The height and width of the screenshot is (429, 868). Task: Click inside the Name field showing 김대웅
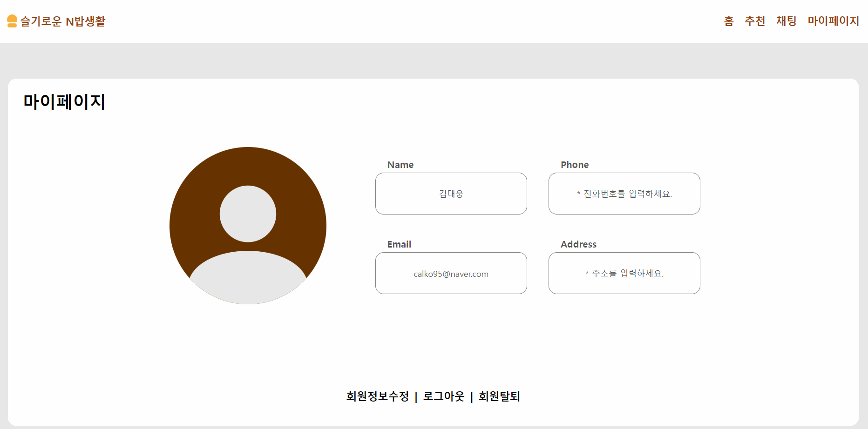pos(450,194)
